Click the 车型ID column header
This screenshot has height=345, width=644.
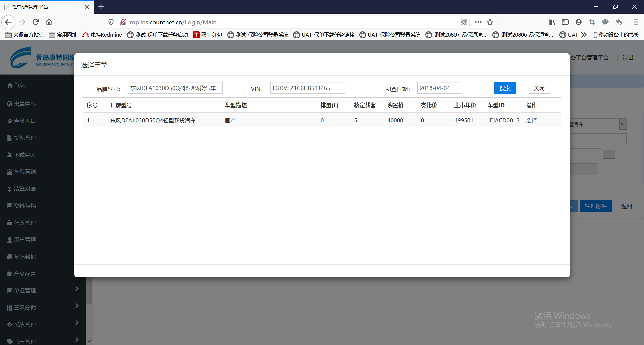pos(496,105)
